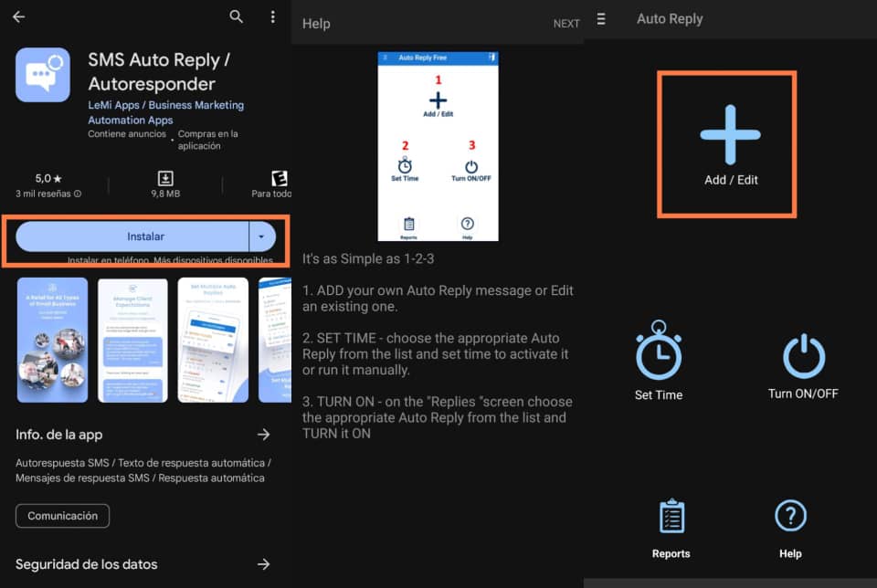The height and width of the screenshot is (588, 877).
Task: Expand the install options dropdown arrow
Action: click(x=262, y=236)
